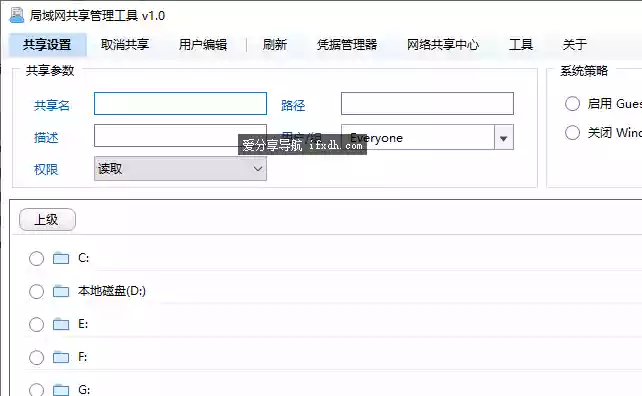This screenshot has height=396, width=642.
Task: Click the Everyone text in user combo box
Action: tap(376, 138)
